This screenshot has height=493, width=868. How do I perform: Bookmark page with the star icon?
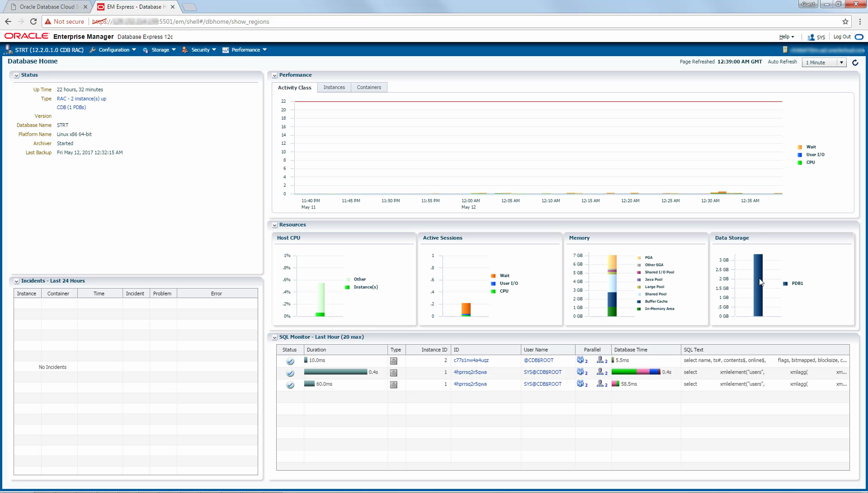[845, 21]
